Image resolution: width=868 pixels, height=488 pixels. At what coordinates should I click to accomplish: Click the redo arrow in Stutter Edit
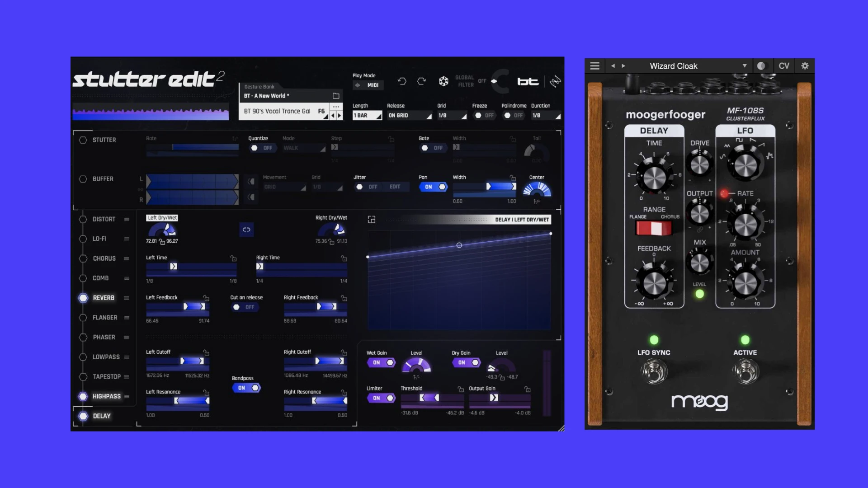(x=422, y=81)
